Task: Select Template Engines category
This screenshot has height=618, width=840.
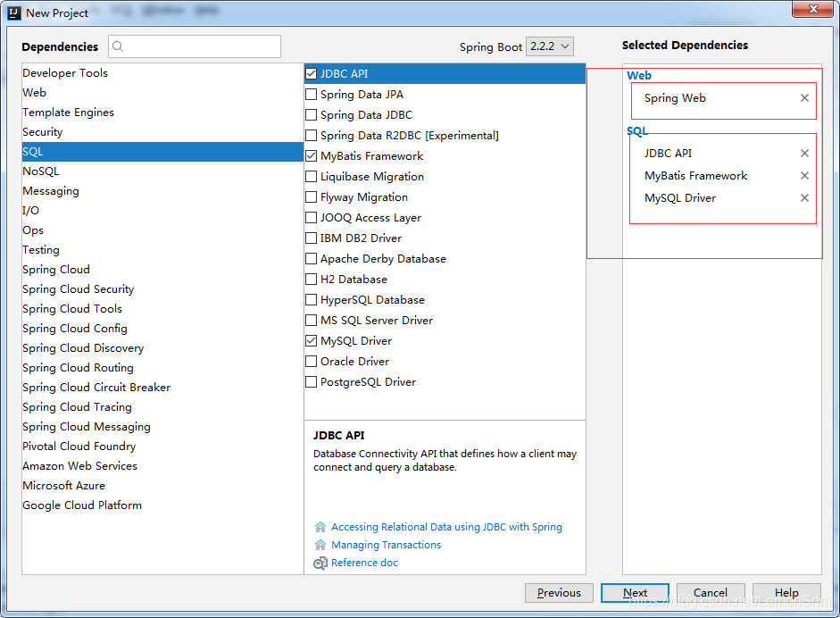Action: click(x=162, y=113)
